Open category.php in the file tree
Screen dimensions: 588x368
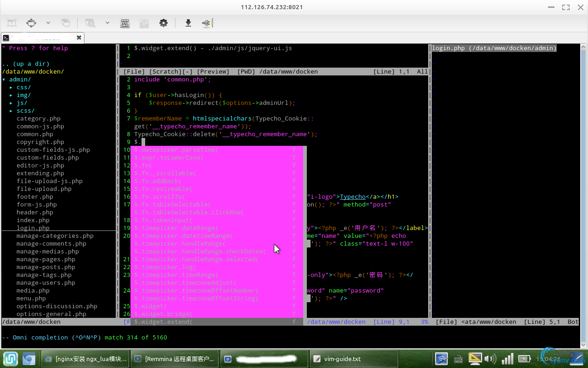pos(39,119)
